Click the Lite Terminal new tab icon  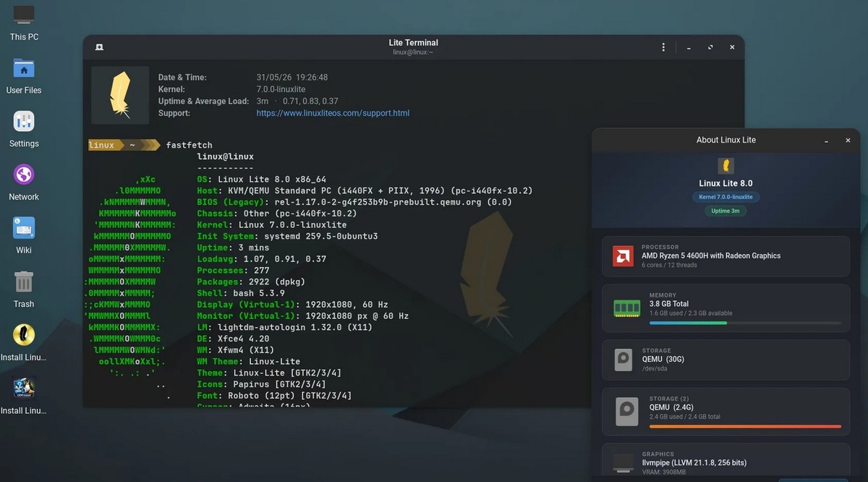click(99, 47)
